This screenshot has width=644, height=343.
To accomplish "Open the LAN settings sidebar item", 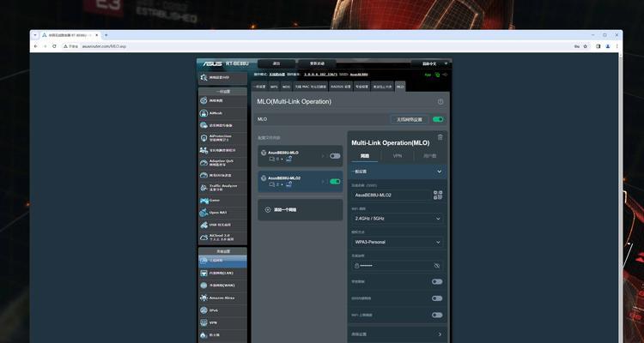I will click(x=222, y=273).
